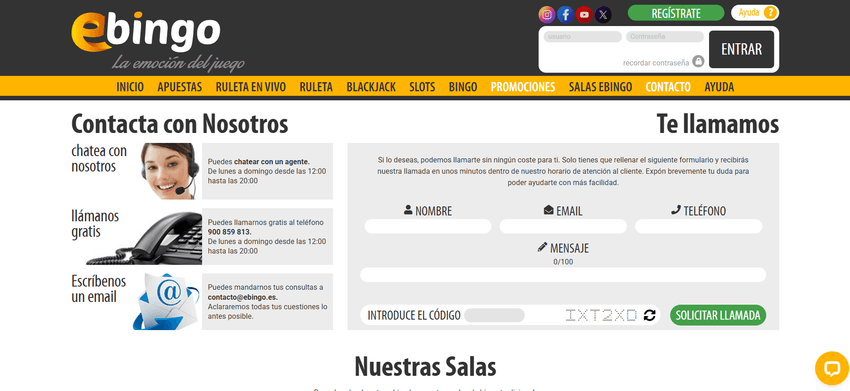Click the Contacta con Nosotros heading

pyautogui.click(x=179, y=124)
